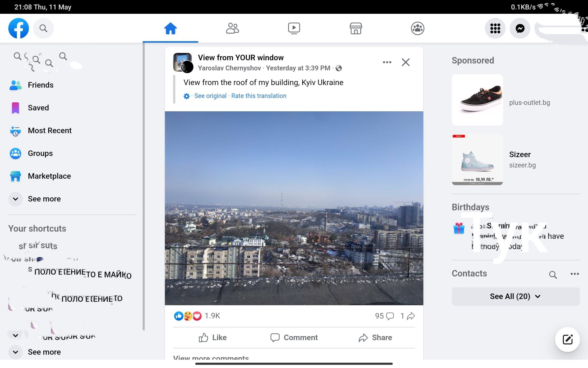Open the Watch video tab icon
The width and height of the screenshot is (588, 368).
pyautogui.click(x=294, y=28)
